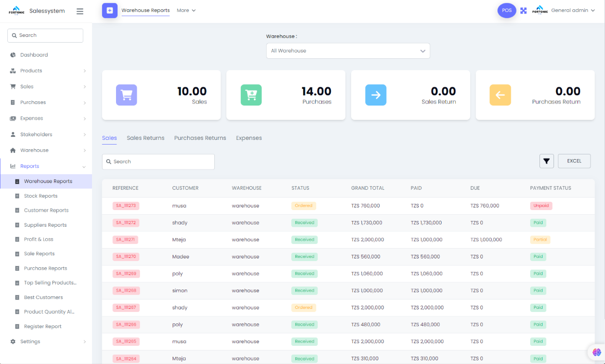Screen dimensions: 605x364
Task: Expand the Products sidebar section
Action: [x=47, y=71]
